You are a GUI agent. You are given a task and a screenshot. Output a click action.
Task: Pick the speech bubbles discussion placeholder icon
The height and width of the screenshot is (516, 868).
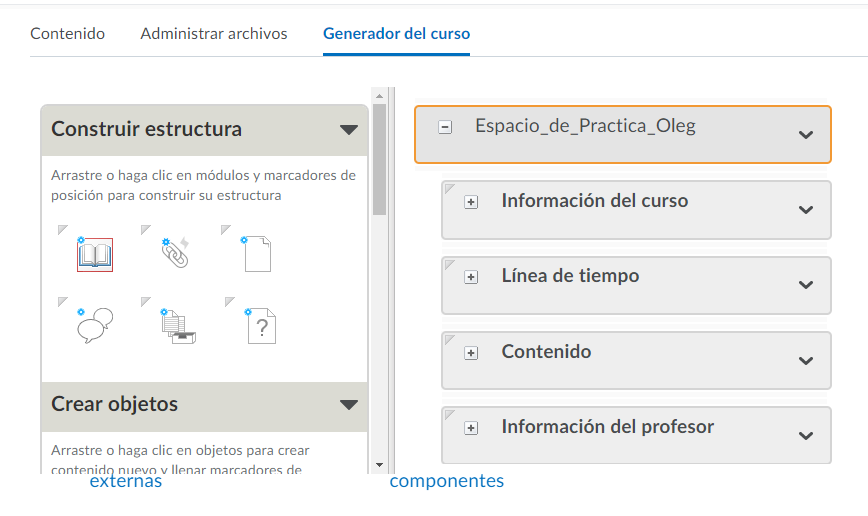(x=94, y=325)
